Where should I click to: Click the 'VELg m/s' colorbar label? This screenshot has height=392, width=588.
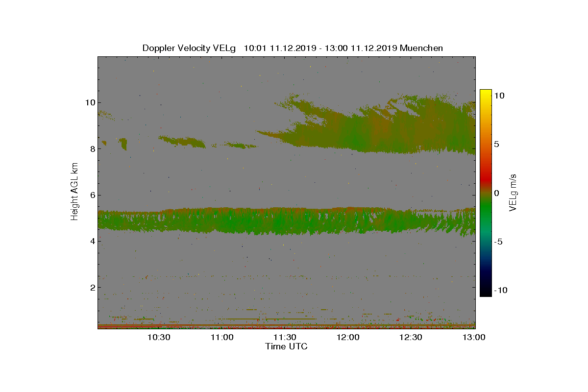click(x=513, y=192)
